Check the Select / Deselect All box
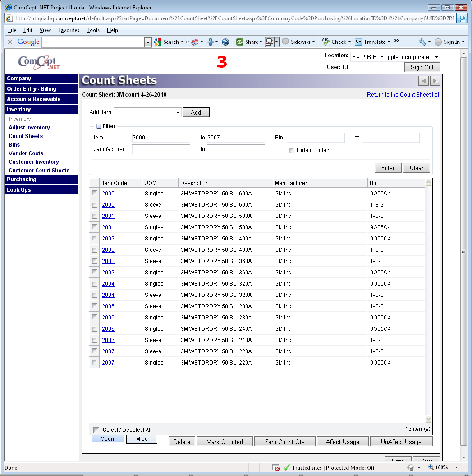This screenshot has width=472, height=476. click(x=96, y=430)
